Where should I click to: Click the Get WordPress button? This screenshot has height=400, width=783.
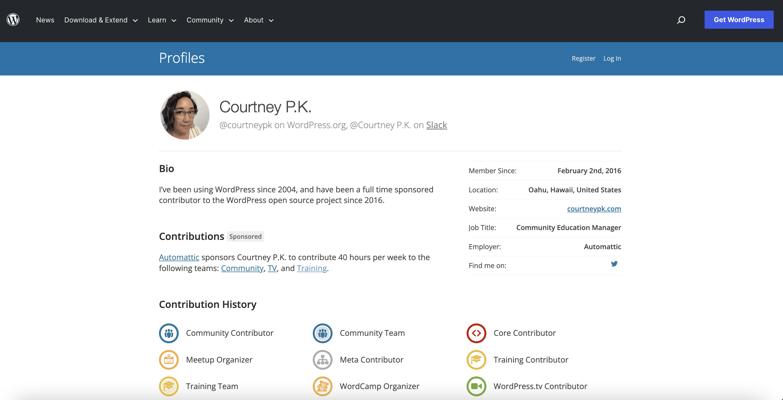[x=739, y=20]
